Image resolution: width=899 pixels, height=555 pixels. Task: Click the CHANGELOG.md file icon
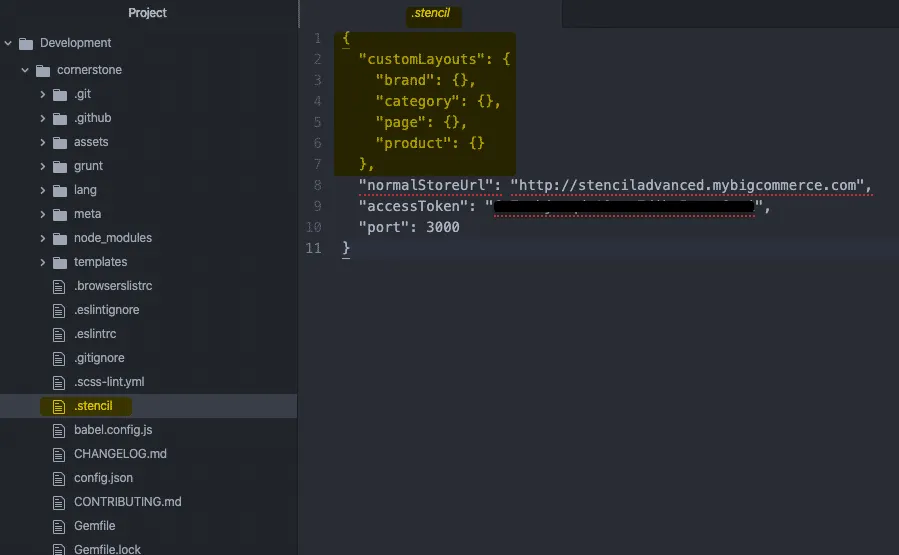click(x=59, y=455)
